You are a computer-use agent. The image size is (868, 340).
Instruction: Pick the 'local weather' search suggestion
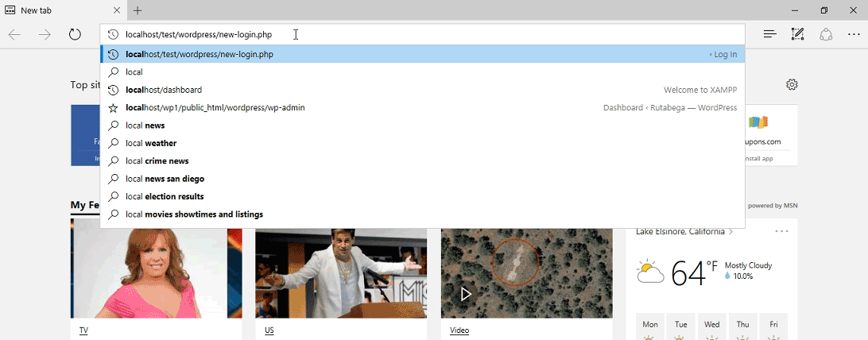151,143
